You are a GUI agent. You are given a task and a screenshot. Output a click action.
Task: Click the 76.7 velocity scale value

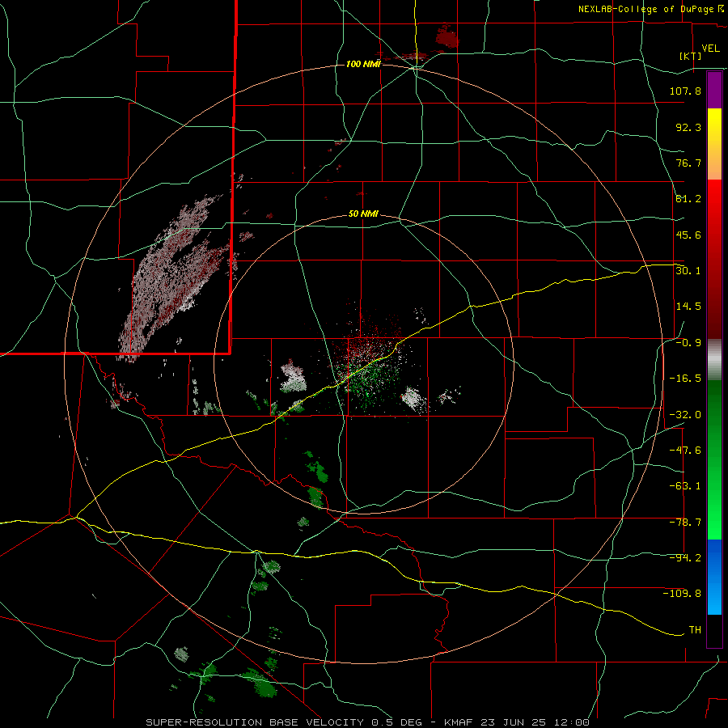688,163
